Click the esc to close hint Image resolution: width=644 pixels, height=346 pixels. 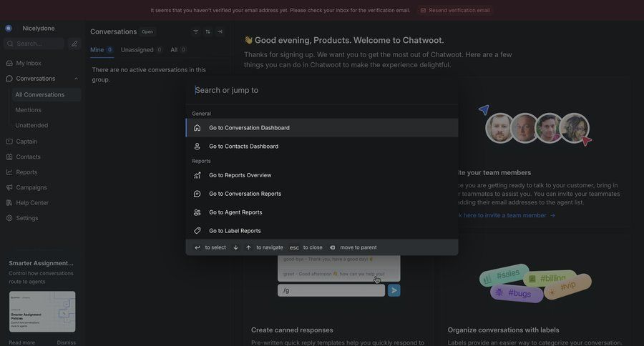306,247
